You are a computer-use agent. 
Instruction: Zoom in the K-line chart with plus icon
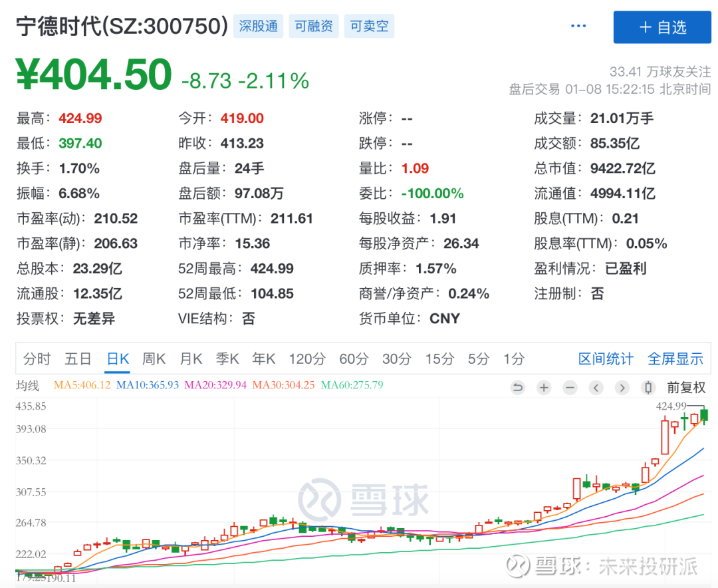[544, 388]
